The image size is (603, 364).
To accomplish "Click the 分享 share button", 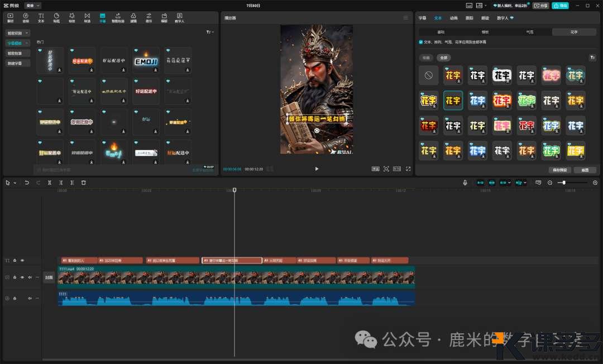I will pos(540,6).
